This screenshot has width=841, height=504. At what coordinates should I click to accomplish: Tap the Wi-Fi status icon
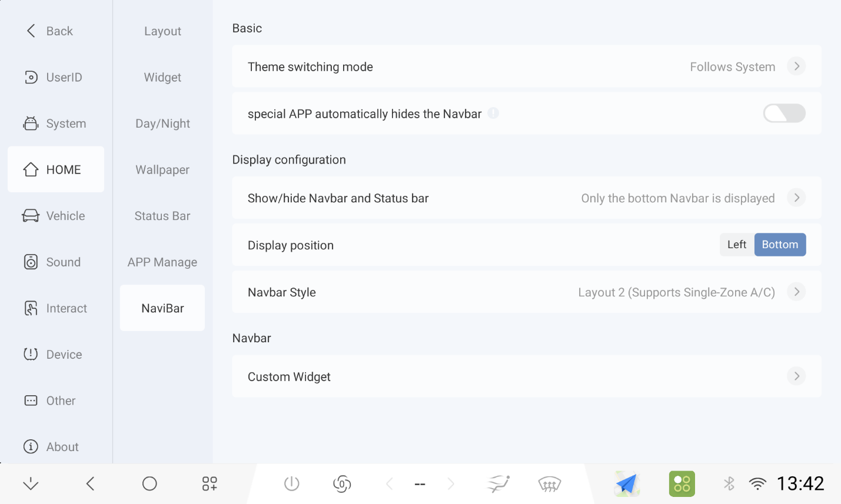point(757,484)
